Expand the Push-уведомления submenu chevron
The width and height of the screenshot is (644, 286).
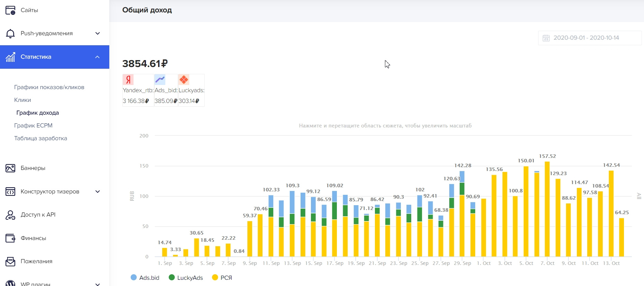pyautogui.click(x=98, y=34)
